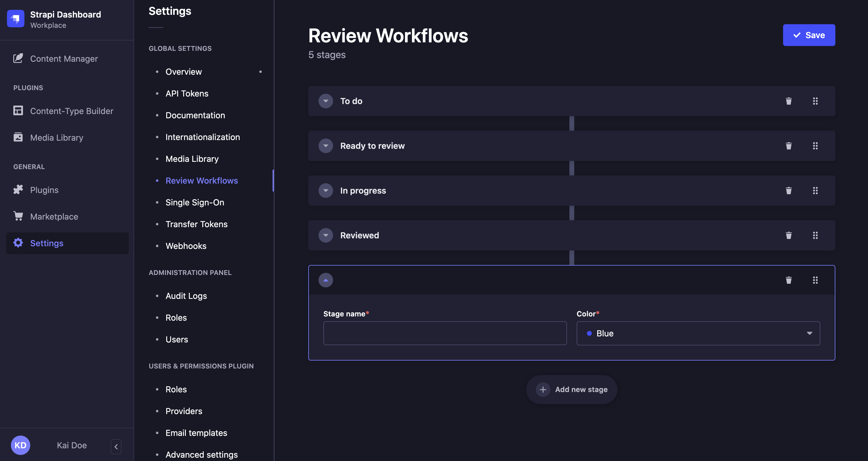868x461 pixels.
Task: Open Media Library settings entry
Action: pos(192,159)
